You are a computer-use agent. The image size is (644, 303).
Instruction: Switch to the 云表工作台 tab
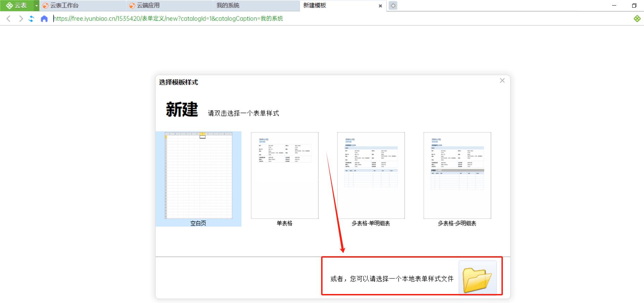coord(65,6)
